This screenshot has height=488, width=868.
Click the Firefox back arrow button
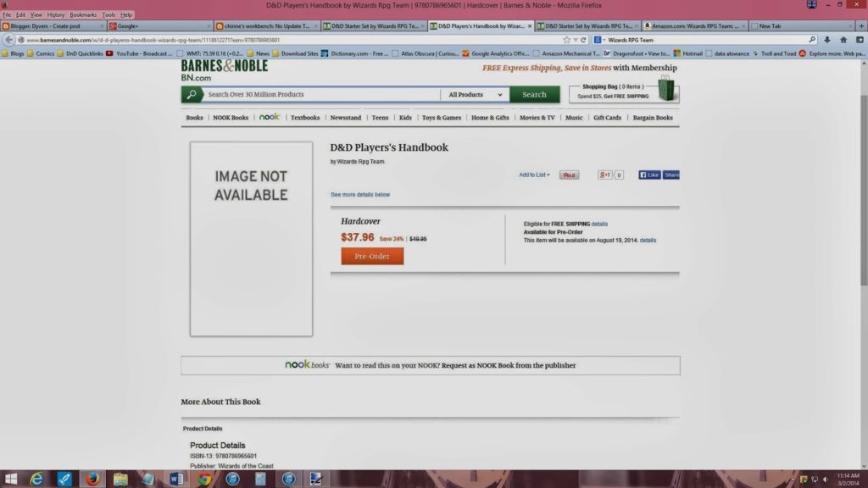point(8,40)
